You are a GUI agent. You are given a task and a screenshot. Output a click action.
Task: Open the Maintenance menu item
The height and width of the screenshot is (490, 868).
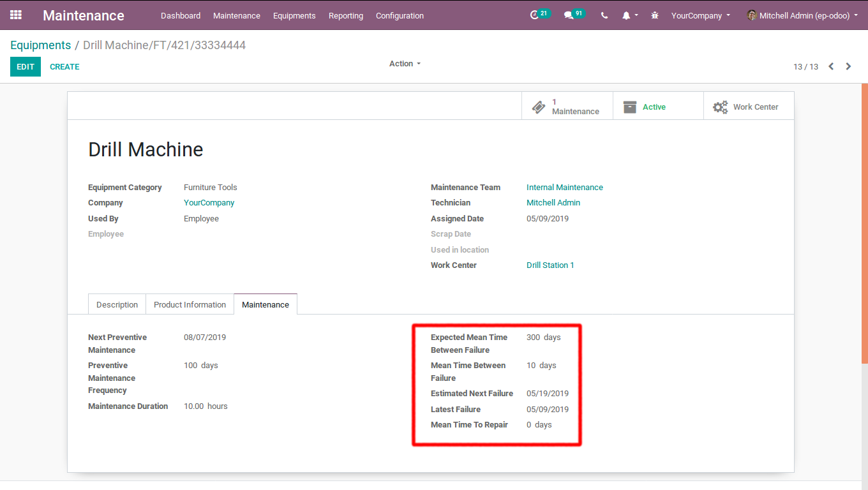point(237,15)
